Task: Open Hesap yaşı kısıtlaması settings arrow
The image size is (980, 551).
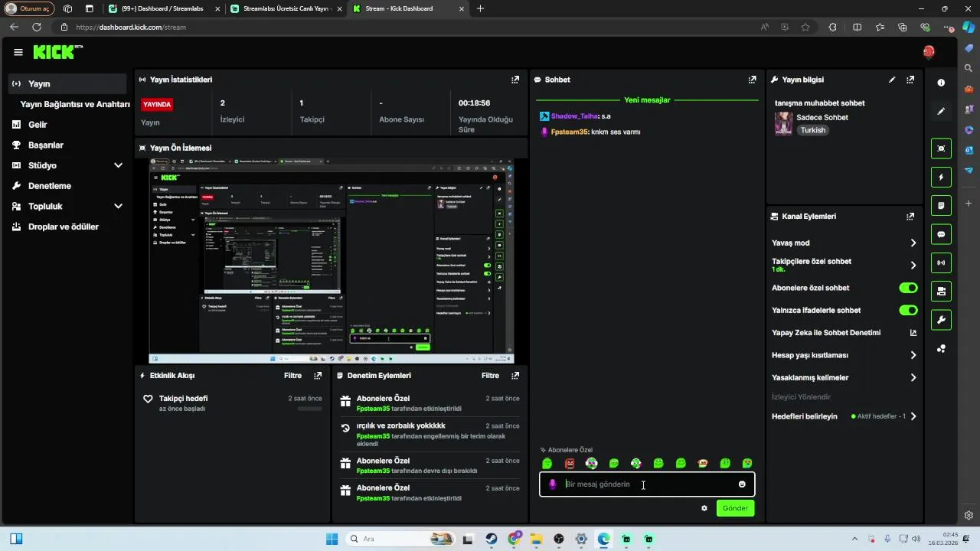Action: tap(913, 355)
